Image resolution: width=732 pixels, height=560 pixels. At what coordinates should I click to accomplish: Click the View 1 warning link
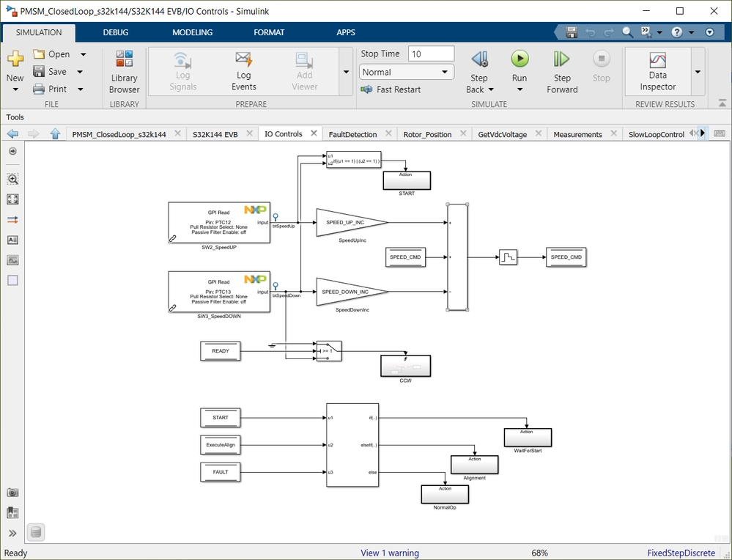click(x=390, y=553)
